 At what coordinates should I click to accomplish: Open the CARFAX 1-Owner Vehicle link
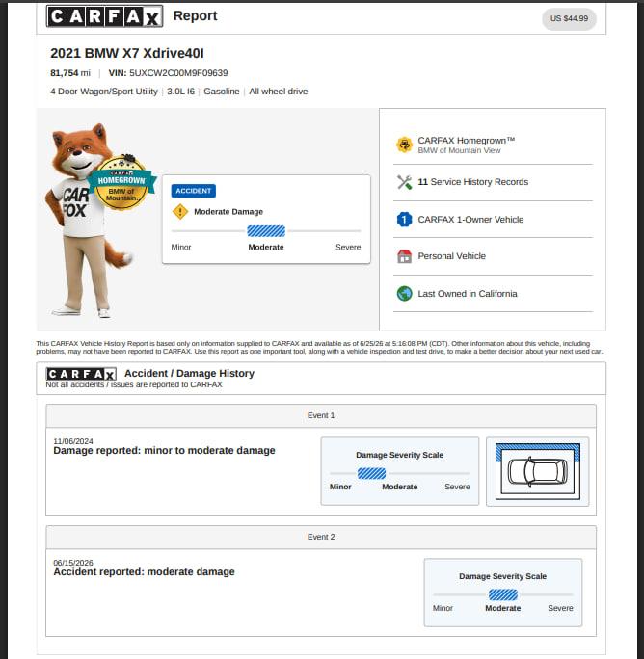tap(470, 220)
